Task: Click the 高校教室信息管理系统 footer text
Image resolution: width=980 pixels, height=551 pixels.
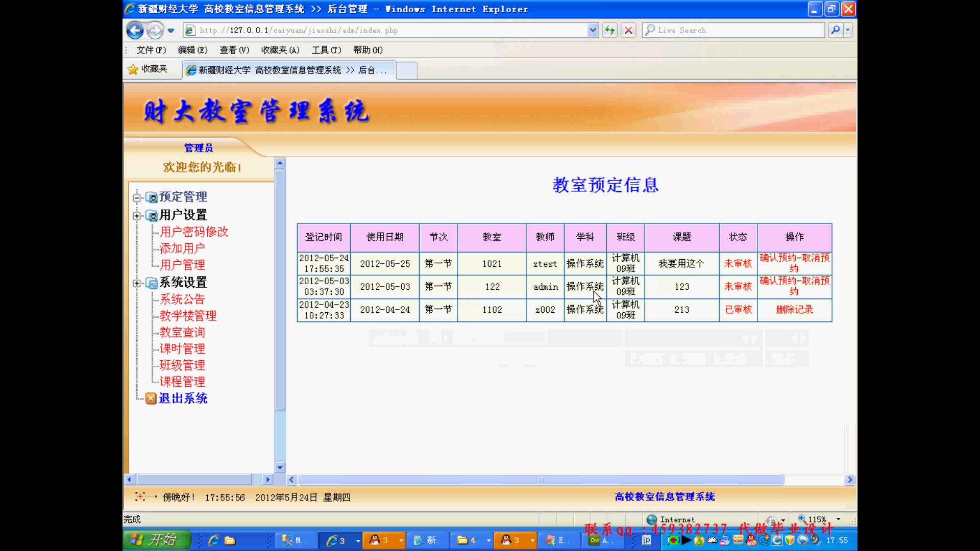Action: [x=665, y=497]
